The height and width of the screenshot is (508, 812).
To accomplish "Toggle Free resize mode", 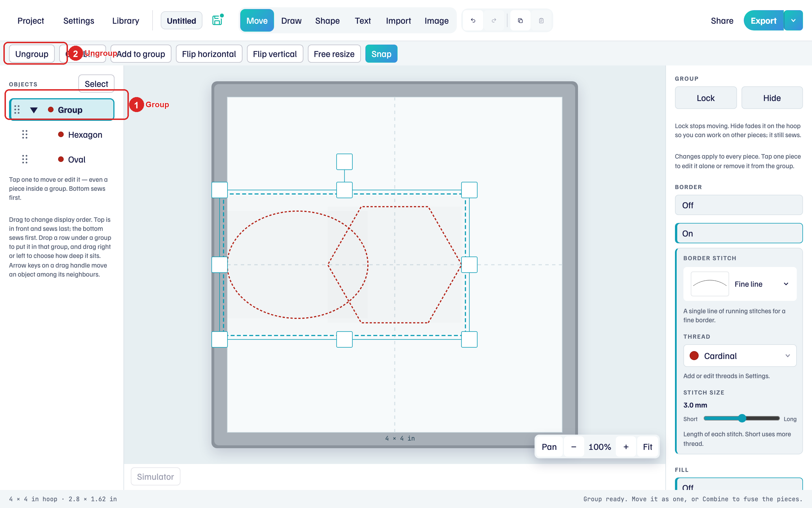I will point(334,54).
